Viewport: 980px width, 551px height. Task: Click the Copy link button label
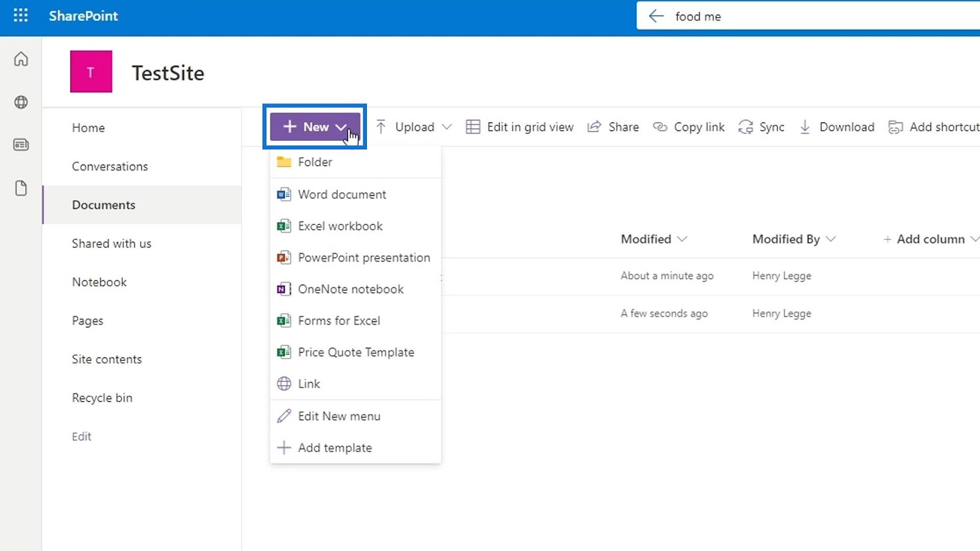click(x=699, y=127)
